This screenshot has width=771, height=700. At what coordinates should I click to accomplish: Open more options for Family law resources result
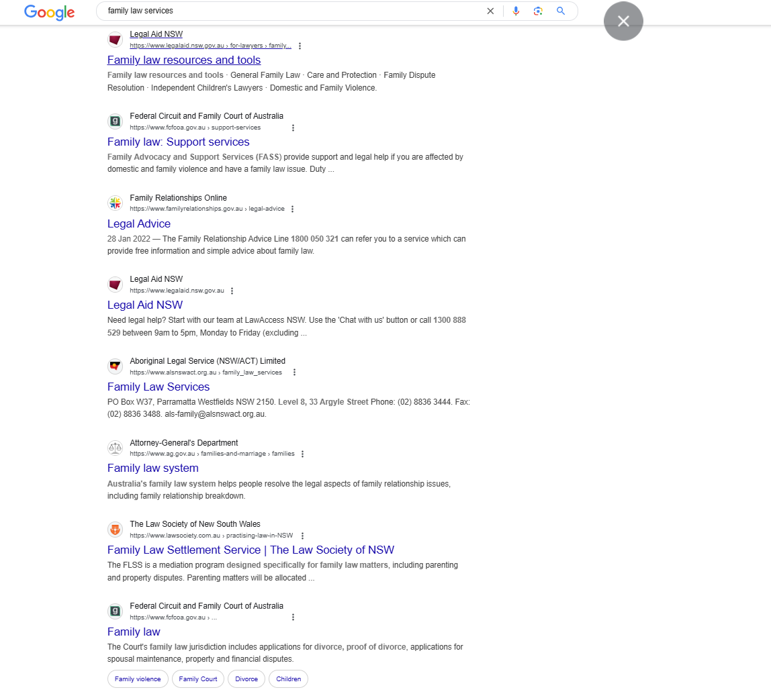click(300, 46)
